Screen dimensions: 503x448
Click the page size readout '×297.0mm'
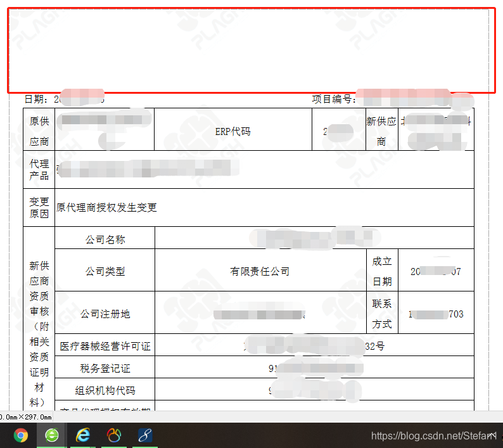[x=35, y=417]
